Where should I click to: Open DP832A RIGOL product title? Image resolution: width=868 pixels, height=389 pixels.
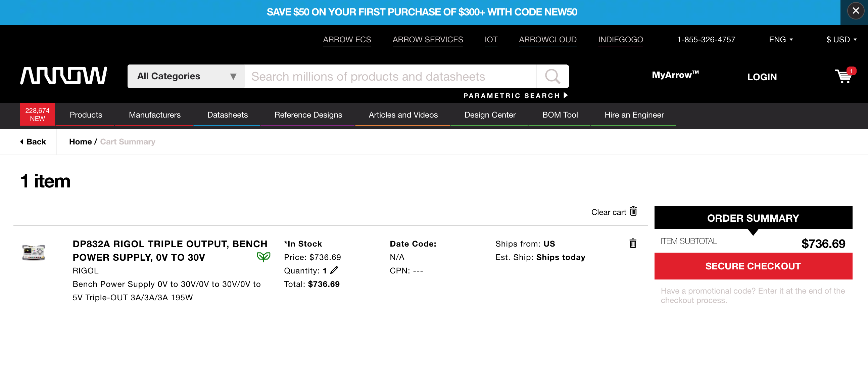170,251
